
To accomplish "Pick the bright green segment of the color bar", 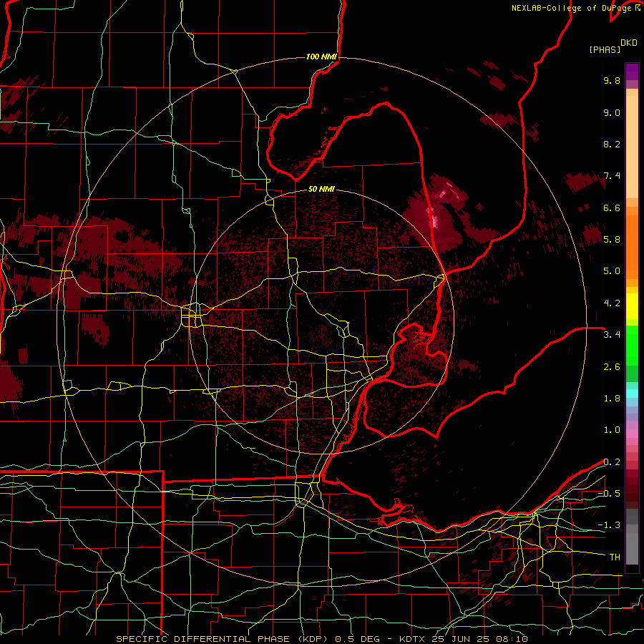I will (x=632, y=345).
